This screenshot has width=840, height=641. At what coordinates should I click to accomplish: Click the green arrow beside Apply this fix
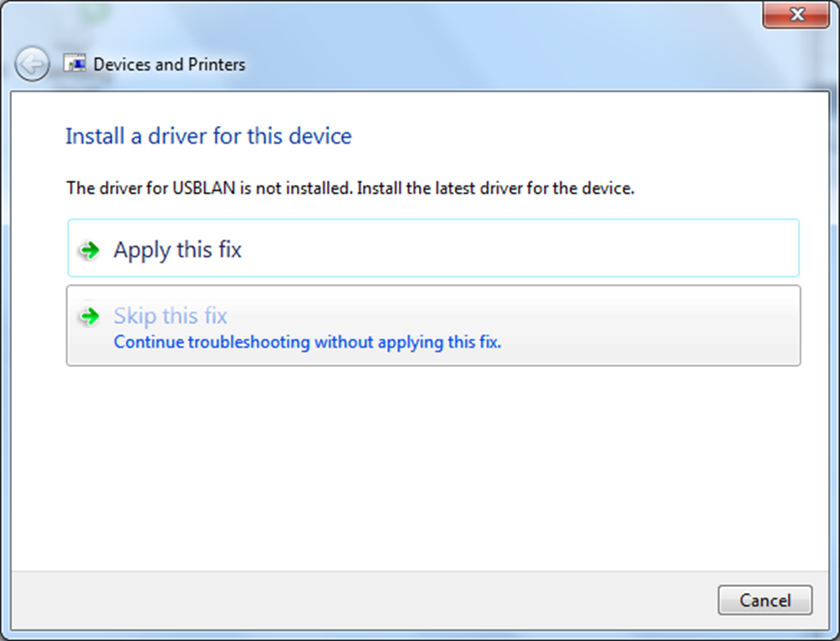(89, 250)
